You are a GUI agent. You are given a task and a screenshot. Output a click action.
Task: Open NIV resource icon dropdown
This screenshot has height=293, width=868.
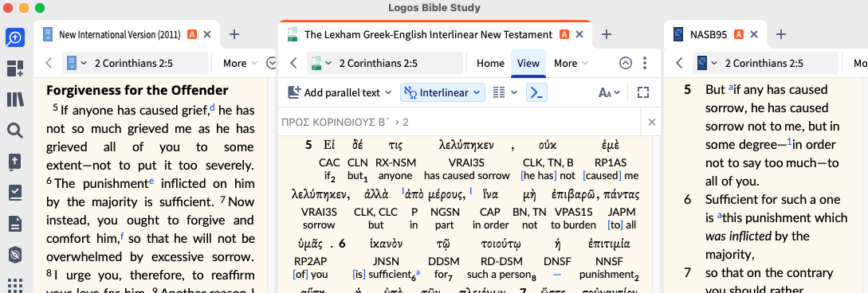[x=77, y=63]
